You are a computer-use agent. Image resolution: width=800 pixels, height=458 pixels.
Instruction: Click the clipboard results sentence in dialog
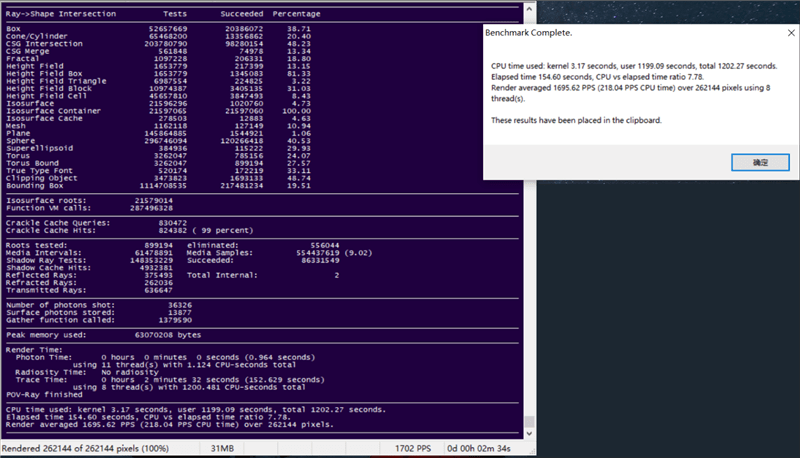[576, 120]
